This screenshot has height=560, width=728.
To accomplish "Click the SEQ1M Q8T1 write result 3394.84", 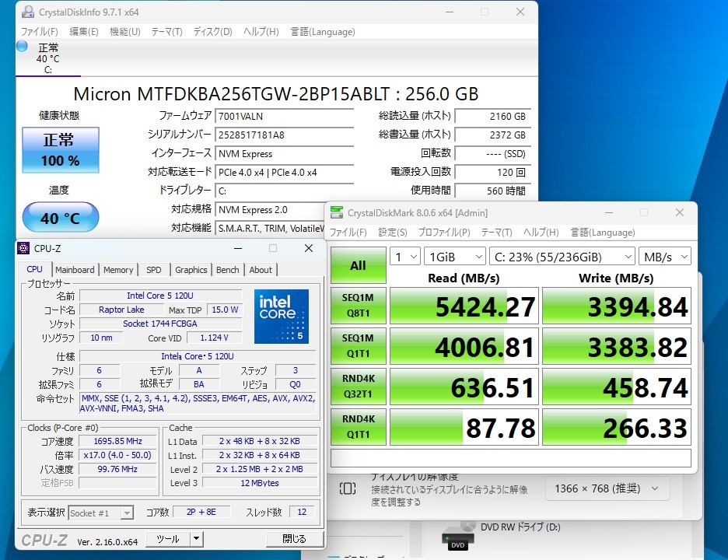I will point(617,306).
